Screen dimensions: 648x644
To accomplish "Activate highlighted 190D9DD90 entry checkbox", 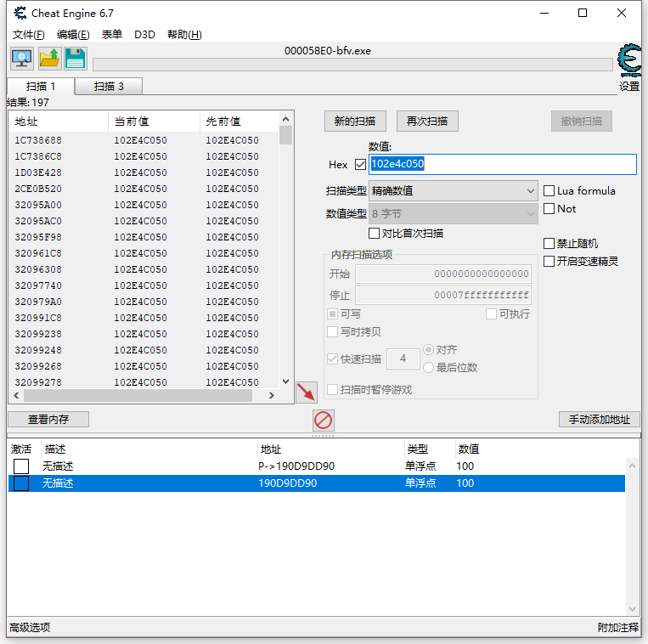I will [21, 483].
